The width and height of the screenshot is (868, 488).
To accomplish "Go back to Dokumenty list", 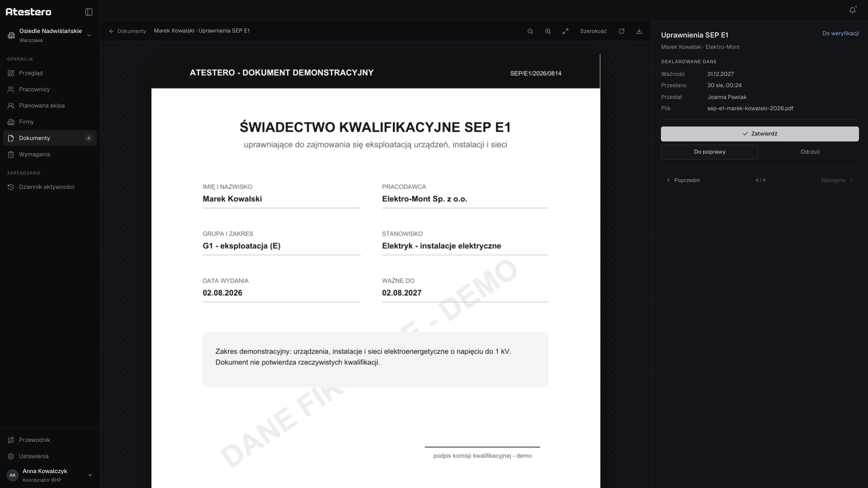I will [127, 31].
